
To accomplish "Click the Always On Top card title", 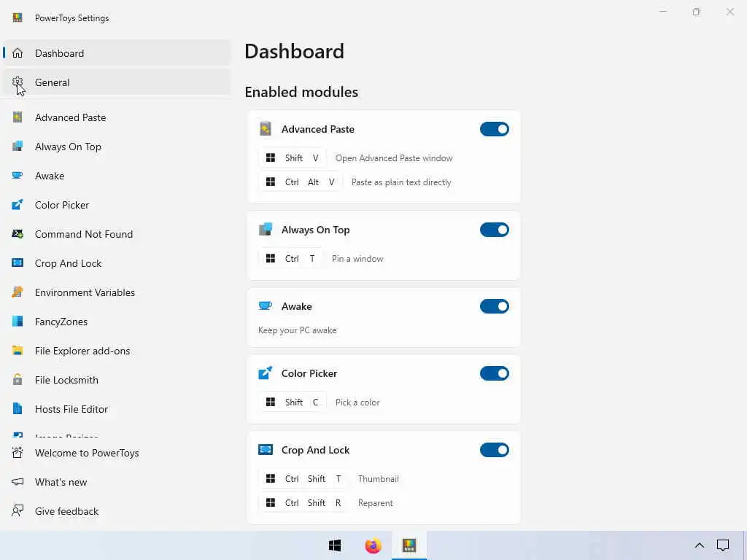I will (x=315, y=230).
